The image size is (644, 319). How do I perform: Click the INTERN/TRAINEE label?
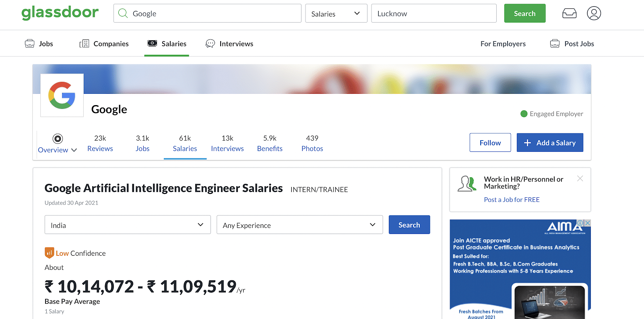point(319,189)
